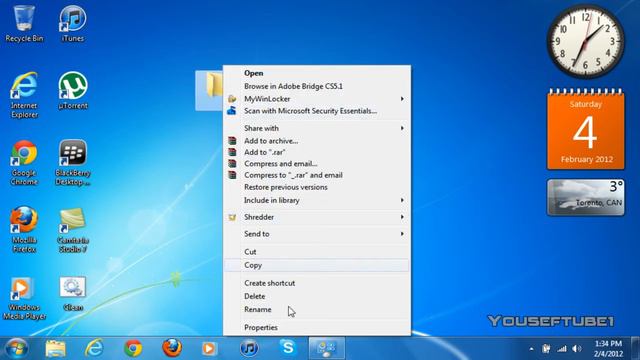Select the Mozilla Firefox desktop shortcut
Screen dimensions: 640x360
coord(24,229)
